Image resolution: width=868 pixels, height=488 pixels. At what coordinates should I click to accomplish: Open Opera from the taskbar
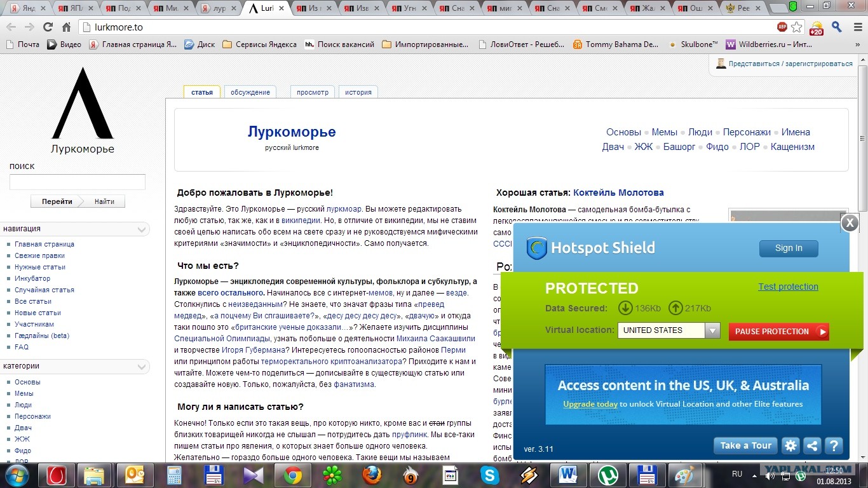pyautogui.click(x=57, y=475)
